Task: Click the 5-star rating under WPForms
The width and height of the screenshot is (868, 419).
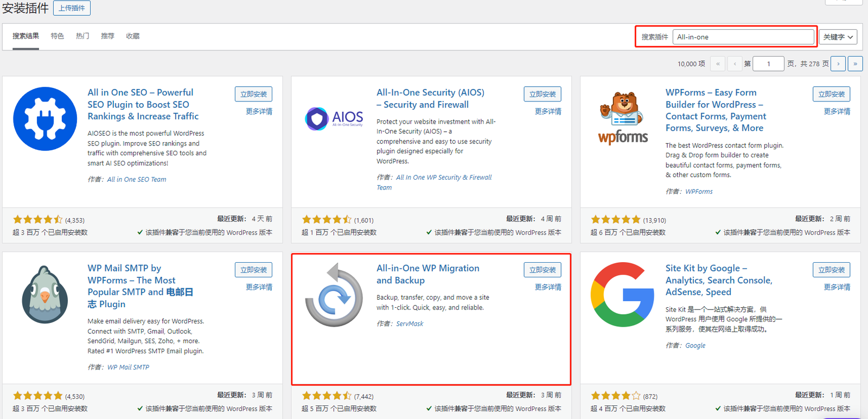Action: click(x=616, y=220)
